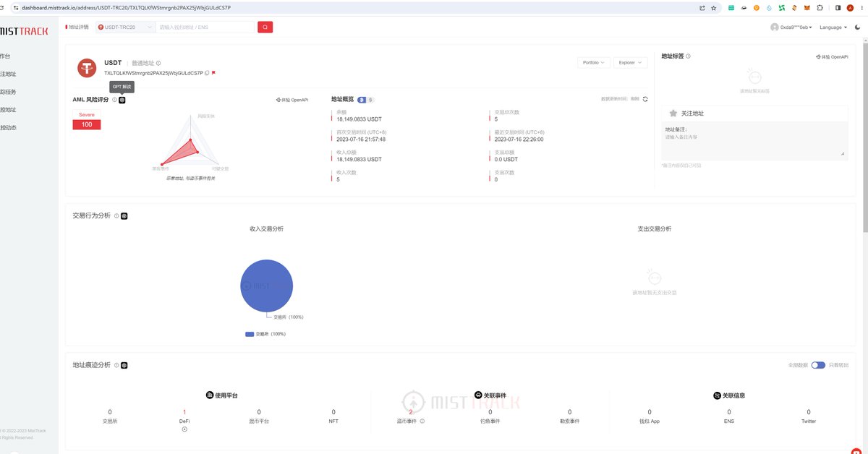
Task: Click the 使用平台 section icon
Action: (210, 395)
